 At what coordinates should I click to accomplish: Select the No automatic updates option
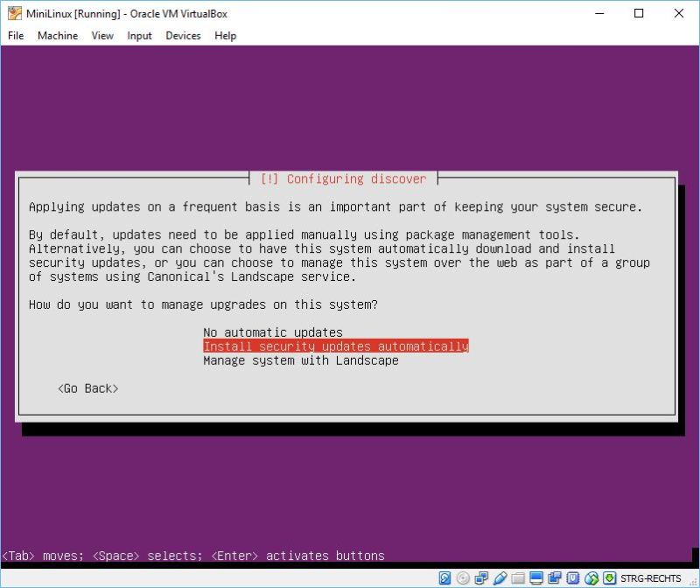tap(273, 332)
